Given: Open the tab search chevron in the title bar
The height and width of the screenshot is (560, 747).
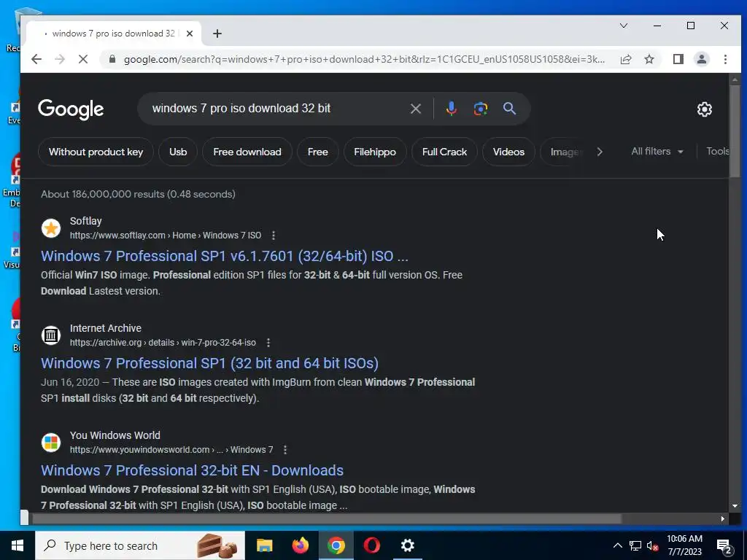Looking at the screenshot, I should click(x=624, y=26).
